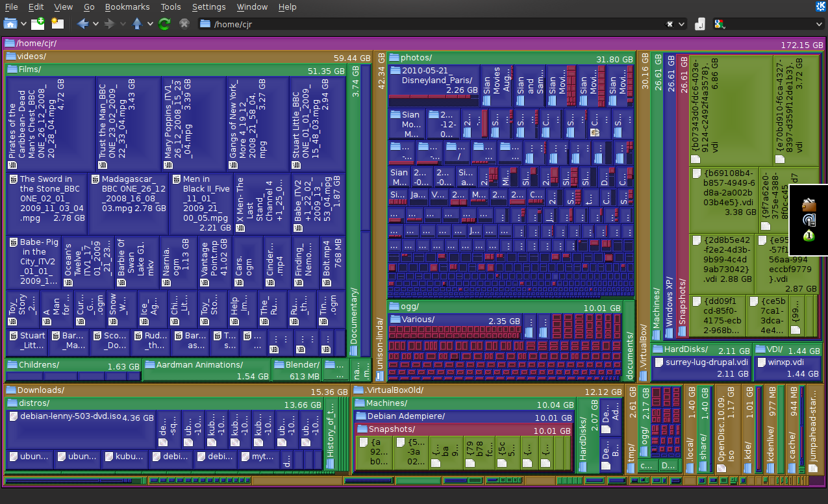Click the .VirtualBoxOld folder icon
The width and height of the screenshot is (828, 504).
pos(358,390)
